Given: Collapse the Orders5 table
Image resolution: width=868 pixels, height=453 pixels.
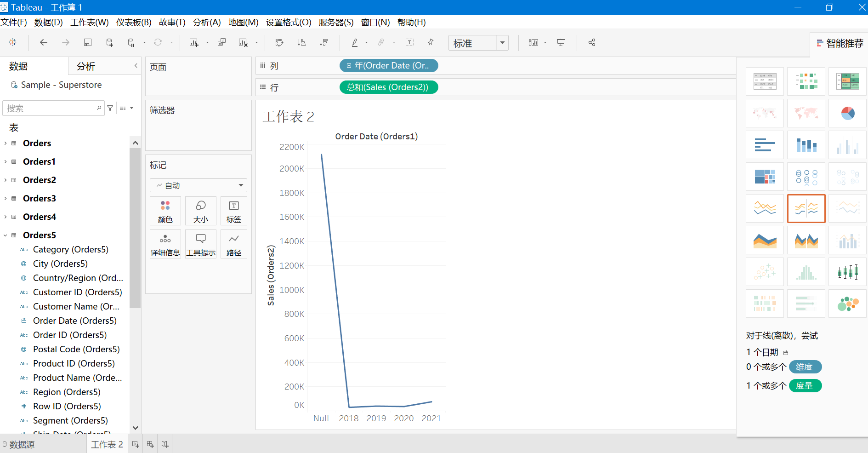Looking at the screenshot, I should coord(6,235).
